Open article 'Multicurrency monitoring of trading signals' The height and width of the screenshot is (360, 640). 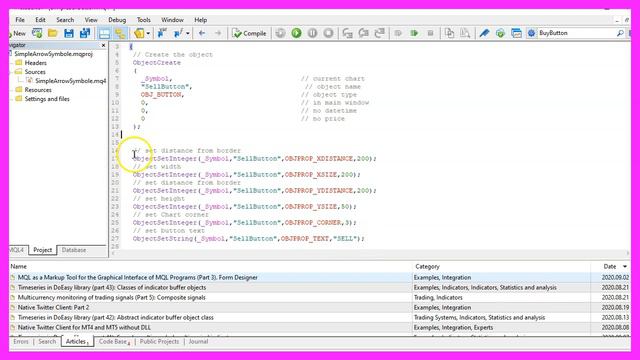(x=111, y=298)
